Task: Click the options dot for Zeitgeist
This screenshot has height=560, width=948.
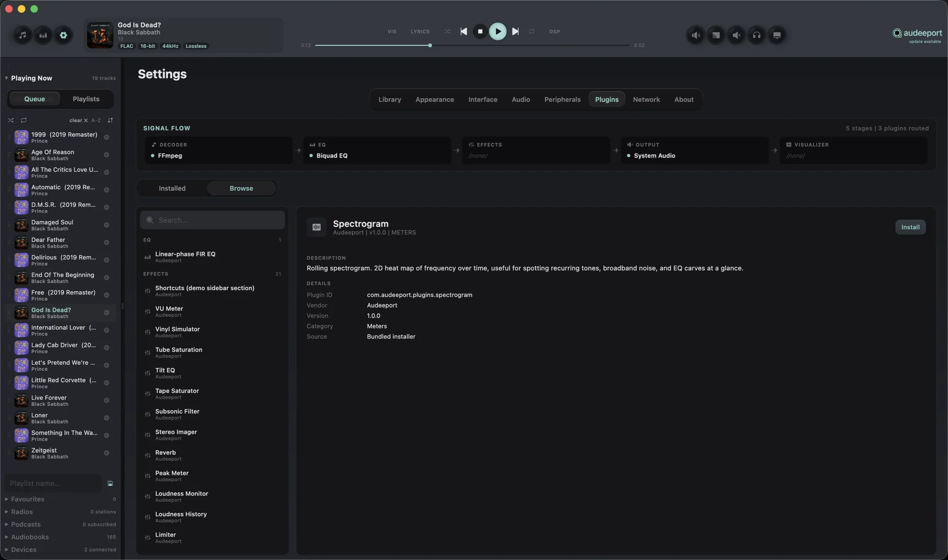Action: (x=106, y=453)
